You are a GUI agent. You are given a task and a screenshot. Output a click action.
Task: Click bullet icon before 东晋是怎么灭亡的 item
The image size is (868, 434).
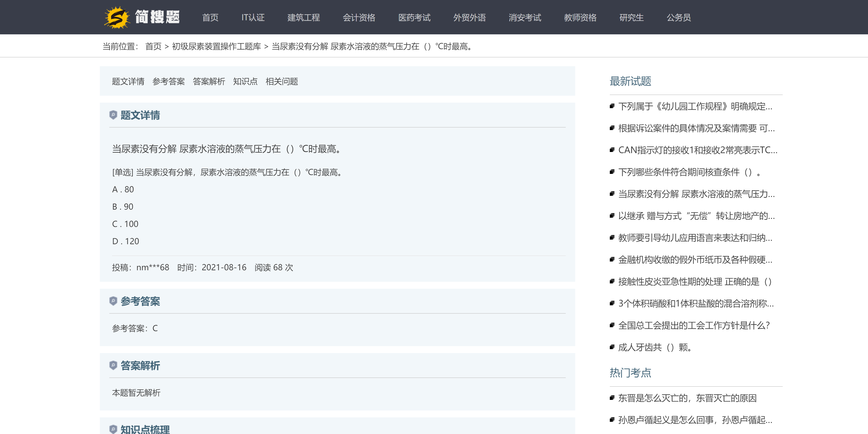[x=612, y=398]
